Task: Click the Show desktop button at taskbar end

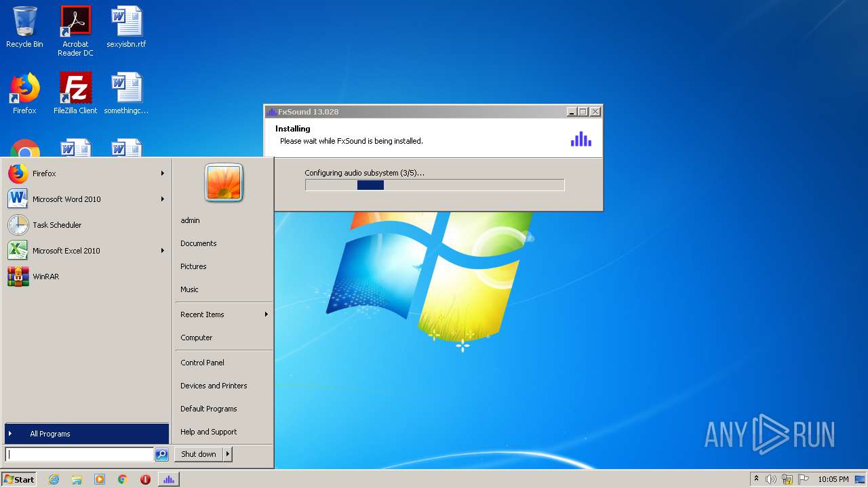Action: (x=860, y=479)
